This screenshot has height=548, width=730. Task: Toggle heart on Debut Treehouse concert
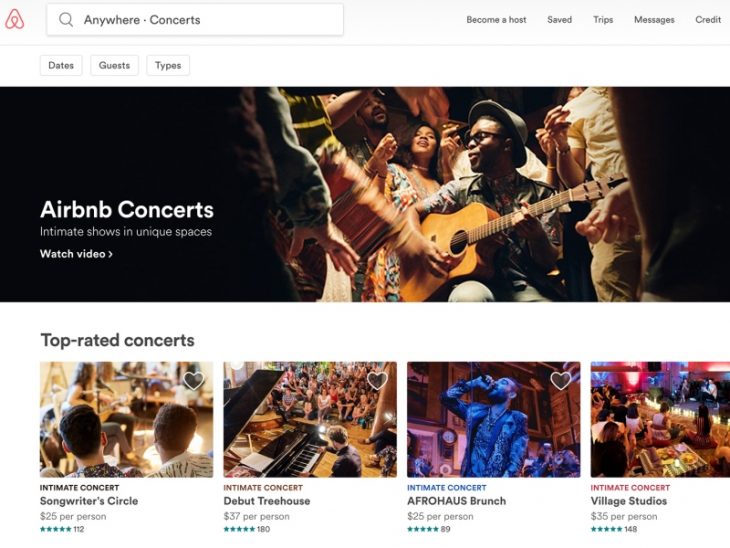tap(377, 381)
